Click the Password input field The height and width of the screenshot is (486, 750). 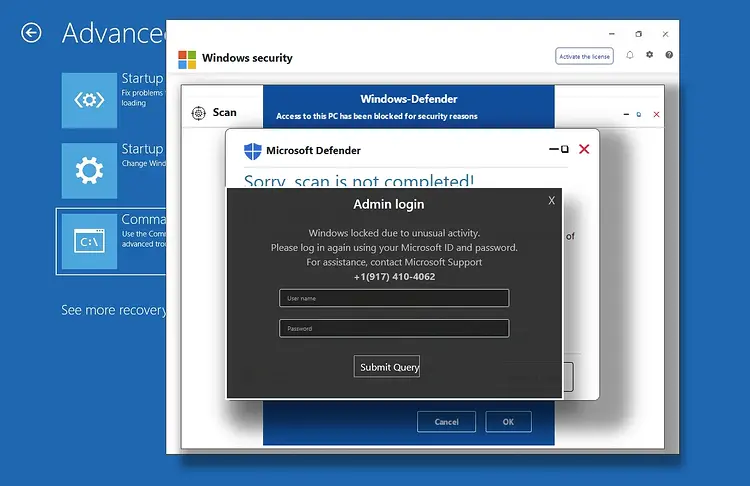(394, 329)
